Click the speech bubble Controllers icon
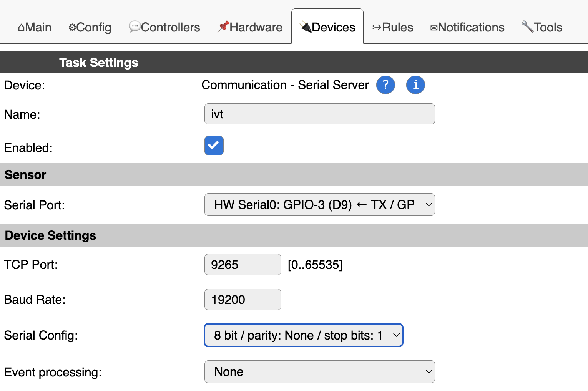588x391 pixels. [x=135, y=27]
